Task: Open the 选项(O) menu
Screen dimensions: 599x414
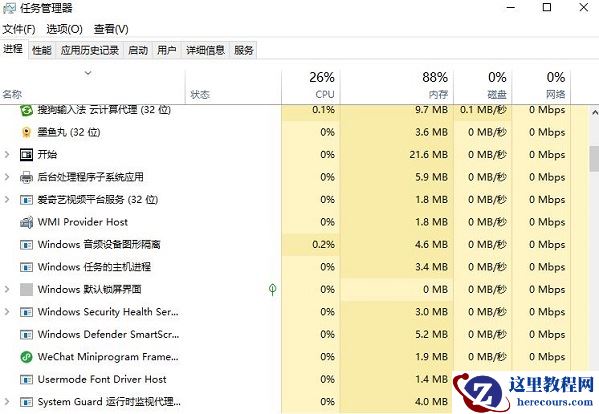Action: click(64, 29)
